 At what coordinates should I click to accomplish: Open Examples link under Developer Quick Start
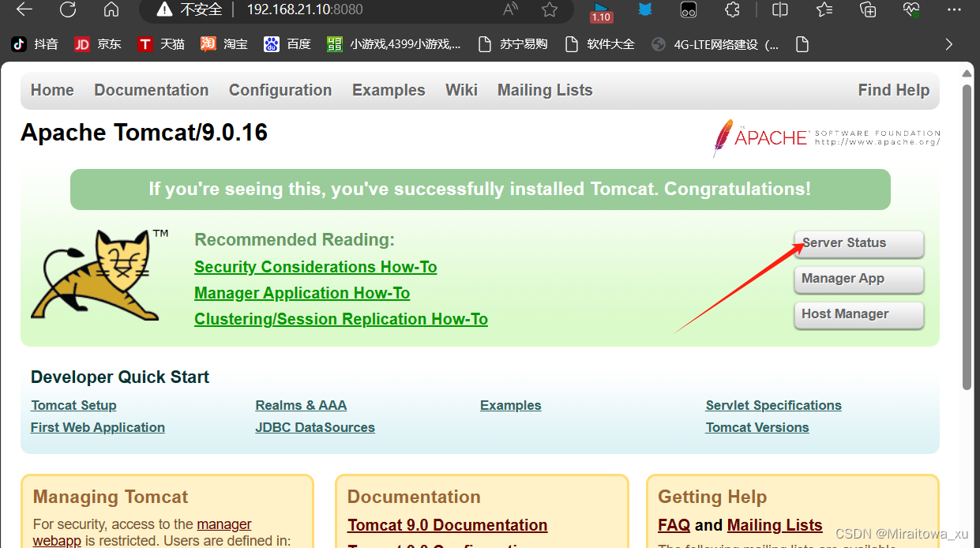coord(511,405)
